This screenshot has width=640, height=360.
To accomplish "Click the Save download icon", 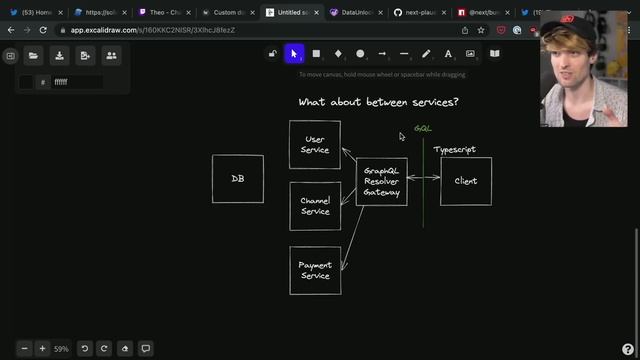I will coord(60,56).
